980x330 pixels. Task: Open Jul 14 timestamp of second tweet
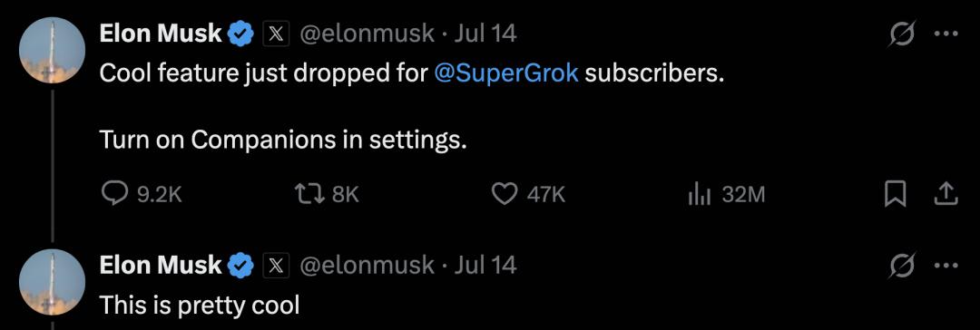point(485,265)
